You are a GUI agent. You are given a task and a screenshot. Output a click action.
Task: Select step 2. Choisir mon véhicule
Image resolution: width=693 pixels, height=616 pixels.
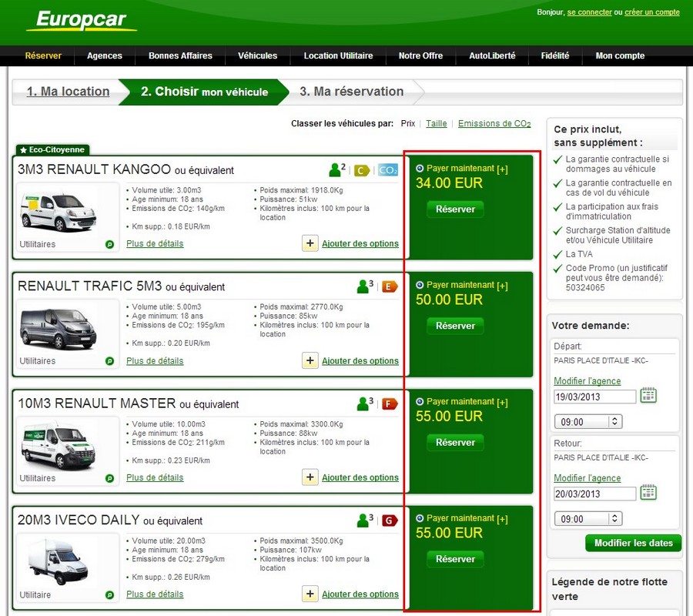204,92
